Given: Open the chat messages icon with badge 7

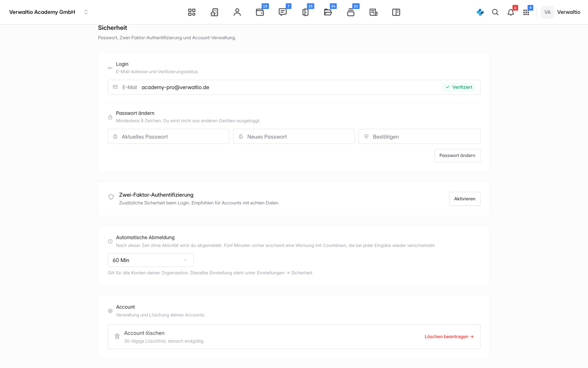Looking at the screenshot, I should tap(283, 12).
